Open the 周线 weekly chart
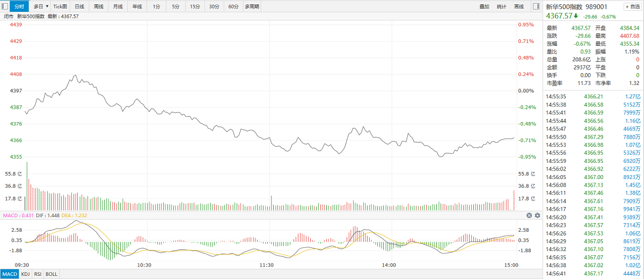This screenshot has width=644, height=279. (98, 6)
